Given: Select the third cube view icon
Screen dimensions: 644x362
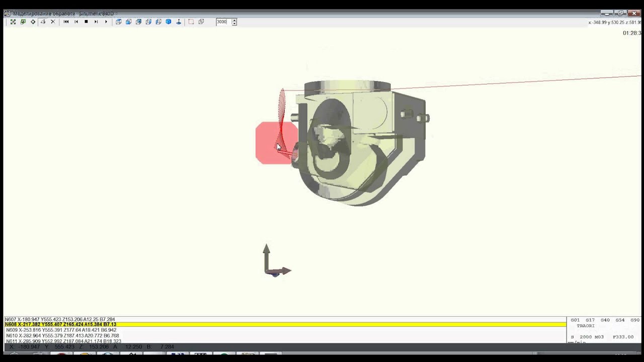Looking at the screenshot, I should (x=139, y=22).
